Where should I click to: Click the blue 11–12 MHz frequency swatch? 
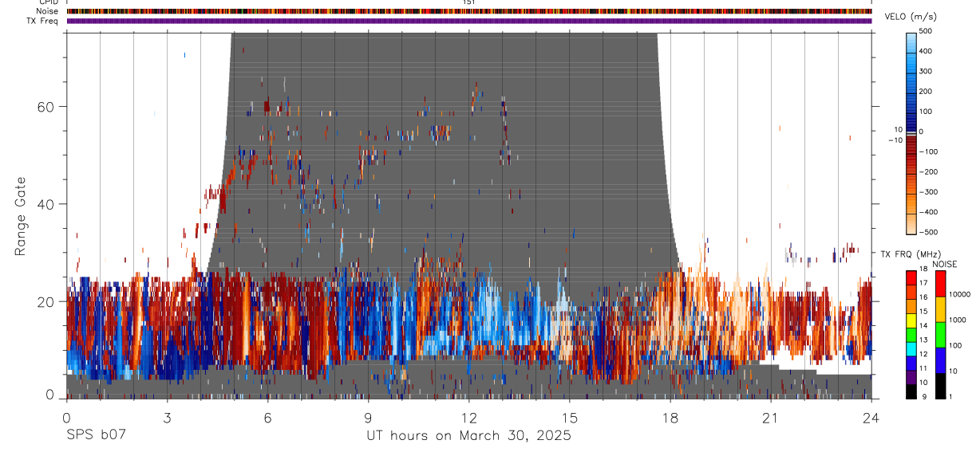click(x=912, y=363)
